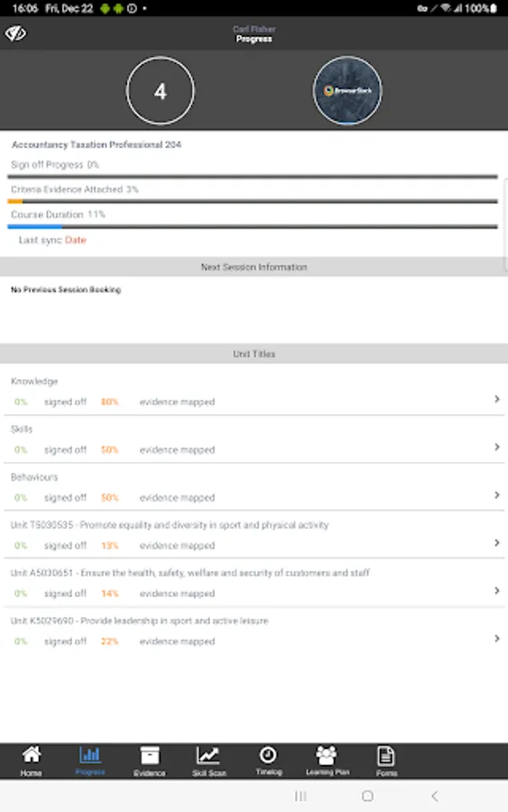
Task: Click the 14% evidence mapped value
Action: [110, 594]
